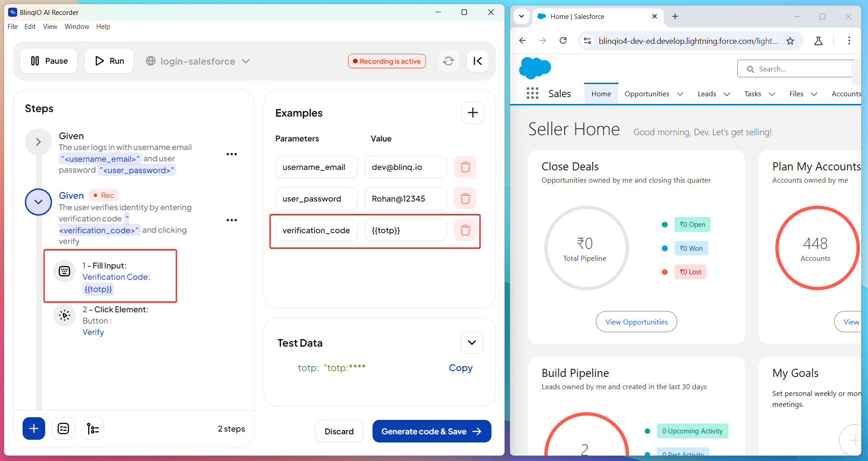Click the ₹0 Open legend badge
Image resolution: width=868 pixels, height=461 pixels.
tap(692, 224)
